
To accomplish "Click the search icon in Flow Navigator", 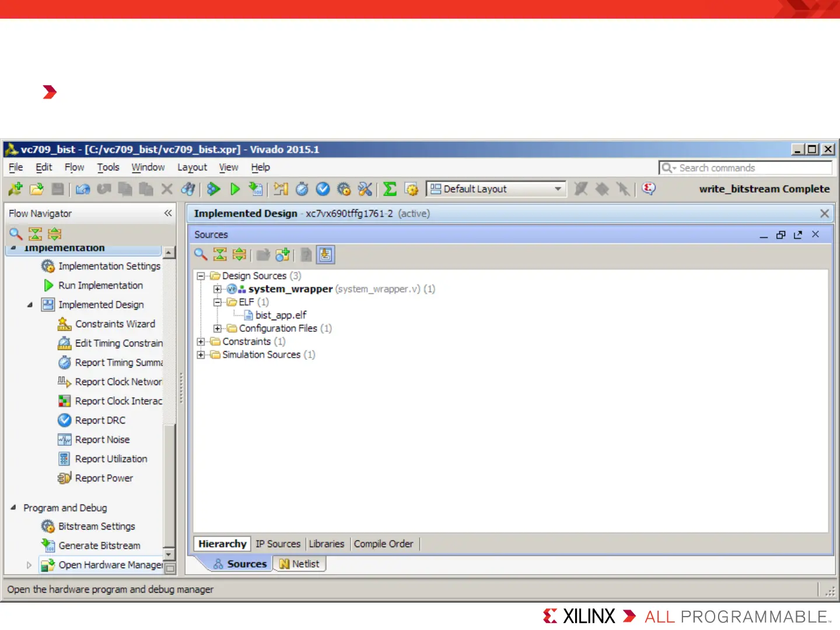I will [16, 234].
